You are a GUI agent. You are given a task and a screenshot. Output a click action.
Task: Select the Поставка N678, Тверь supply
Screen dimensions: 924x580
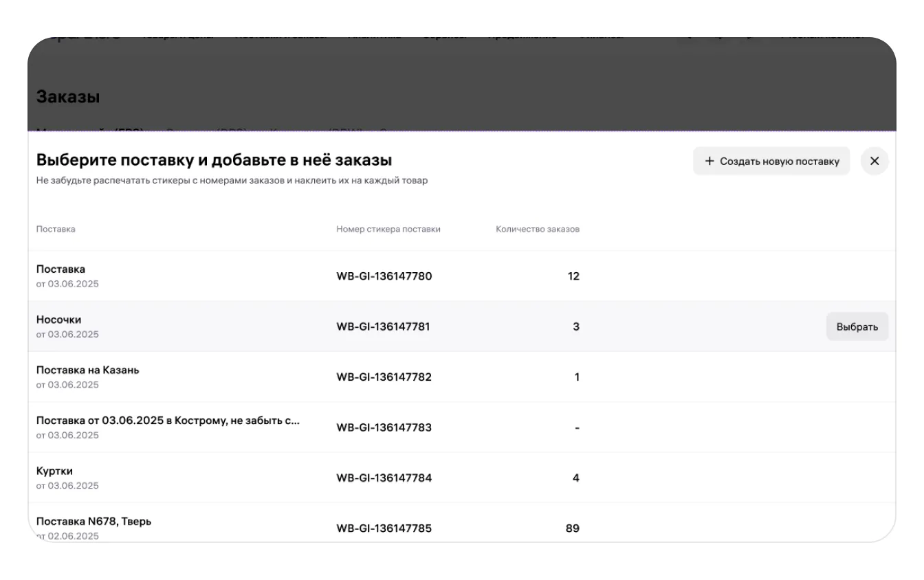(x=94, y=522)
